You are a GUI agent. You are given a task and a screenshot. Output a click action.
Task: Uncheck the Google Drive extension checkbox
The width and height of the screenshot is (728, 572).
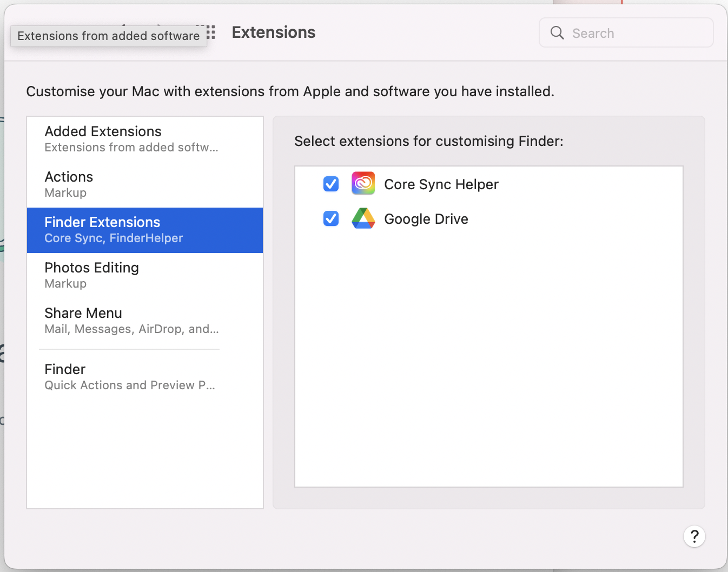tap(331, 218)
